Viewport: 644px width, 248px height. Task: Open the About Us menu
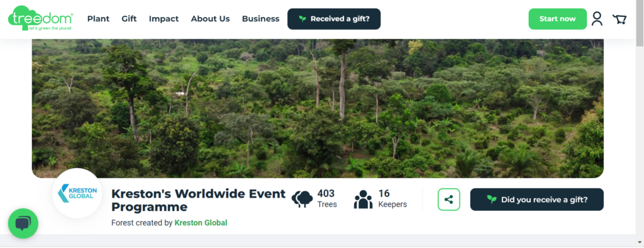[210, 19]
